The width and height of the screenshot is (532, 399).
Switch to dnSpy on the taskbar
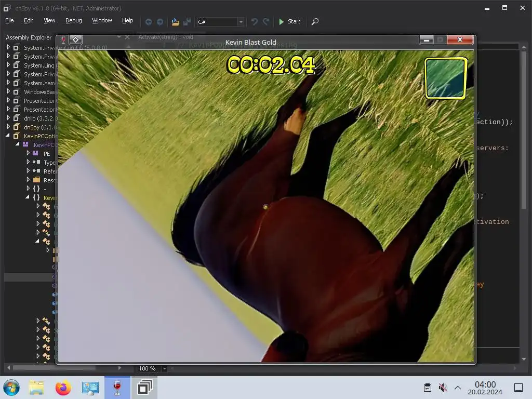144,388
